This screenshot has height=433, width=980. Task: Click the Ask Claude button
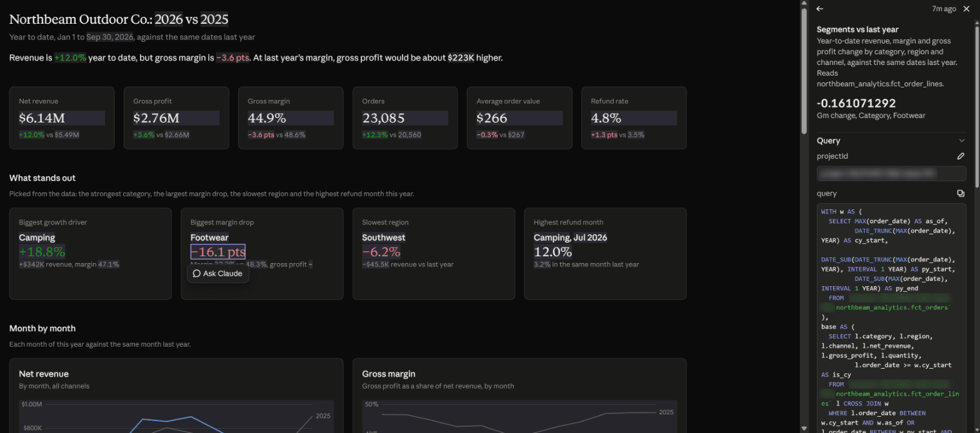point(217,274)
